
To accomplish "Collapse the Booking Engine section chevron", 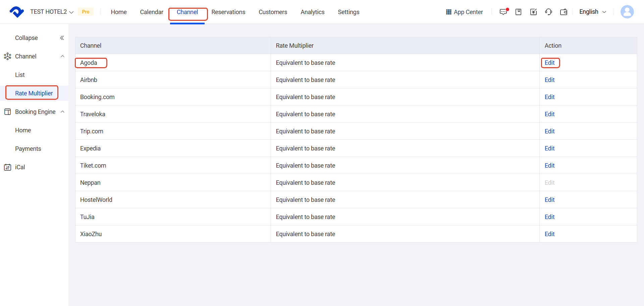I will click(62, 112).
